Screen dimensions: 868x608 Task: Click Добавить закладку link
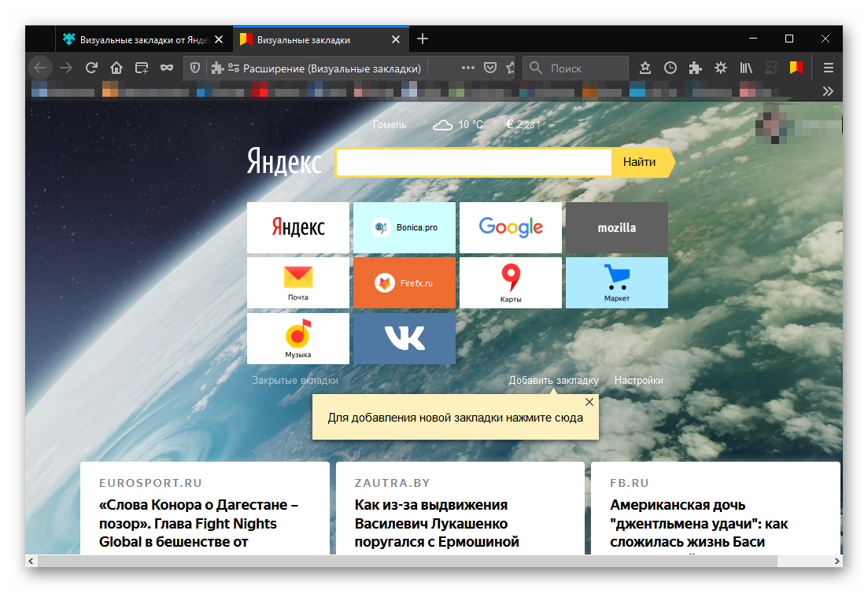(x=553, y=380)
